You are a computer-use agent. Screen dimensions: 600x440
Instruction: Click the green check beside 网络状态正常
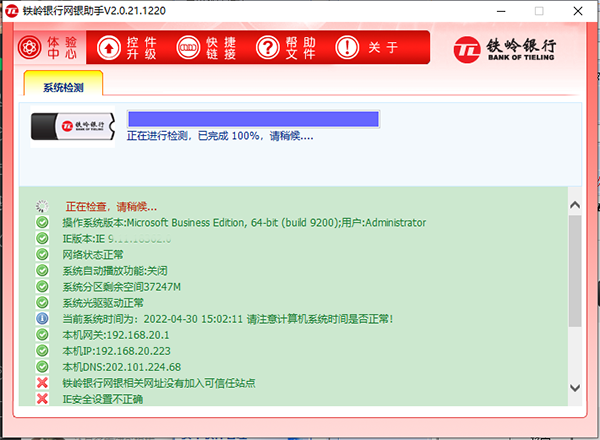42,254
